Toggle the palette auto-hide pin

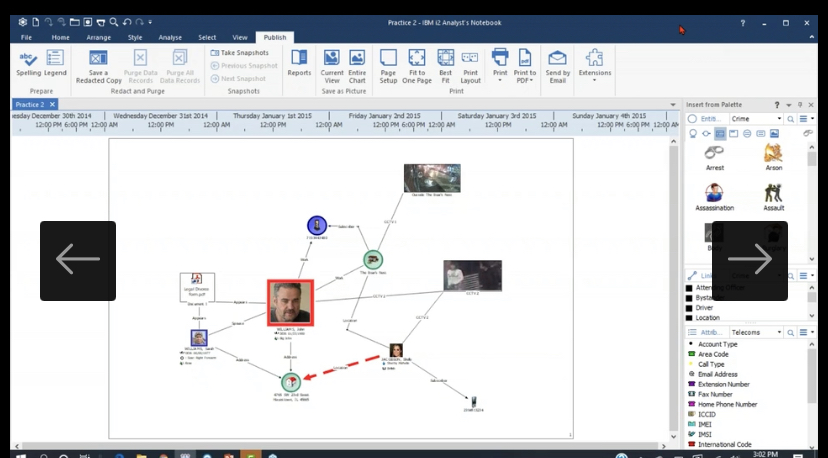[800, 105]
